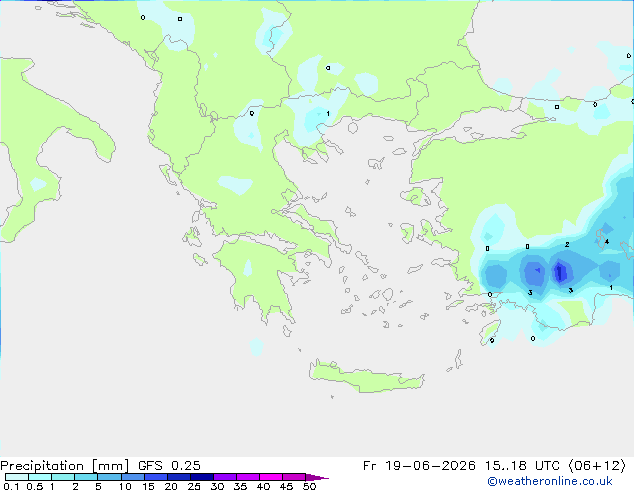Click the legend label "40"
Screen dimensions: 634x490
(x=263, y=486)
